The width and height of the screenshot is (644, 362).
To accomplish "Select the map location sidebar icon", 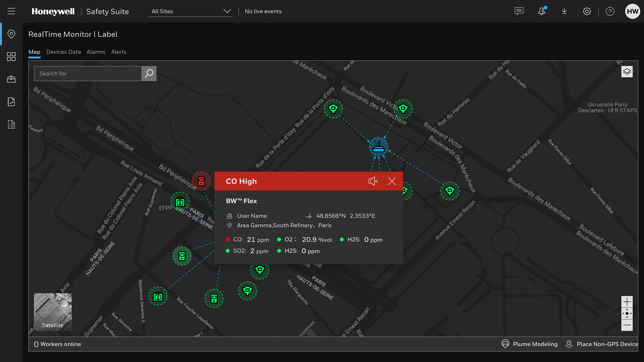I will coord(11,34).
